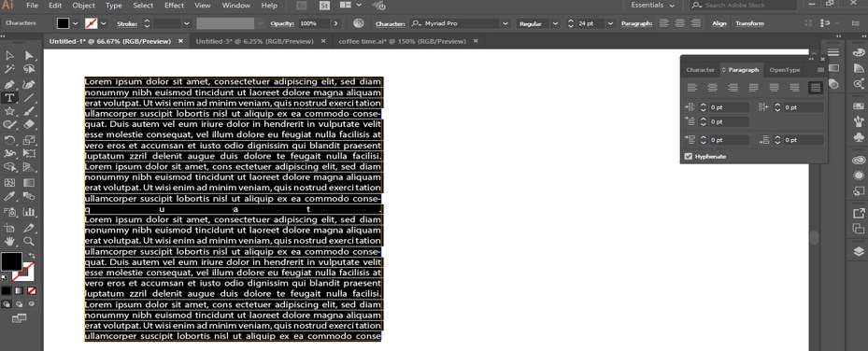
Task: Select the Free Transform tool
Action: [x=29, y=153]
